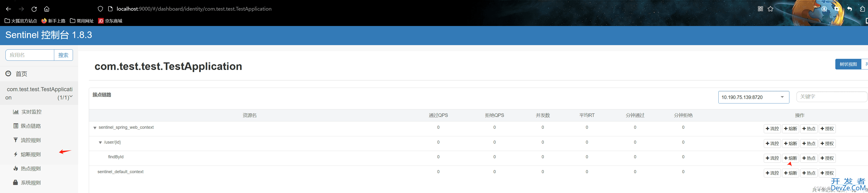Screen dimensions: 868x193
Task: Click the Sentinel 控制台 1.8.3 title
Action: coord(49,35)
